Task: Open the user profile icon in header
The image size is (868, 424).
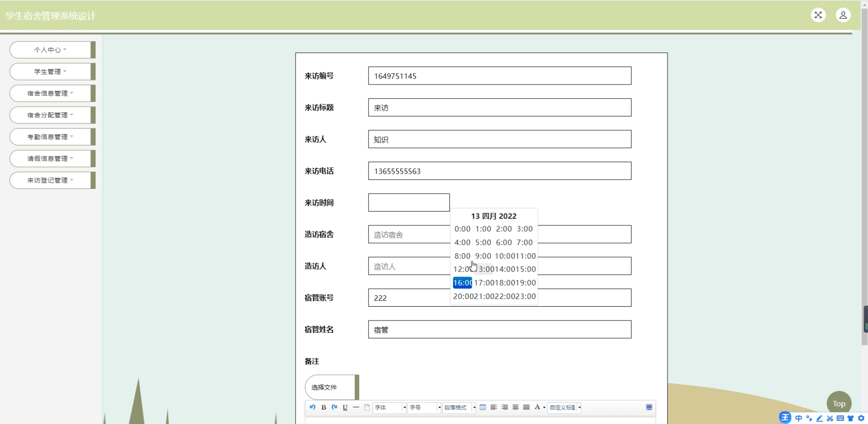Action: [x=843, y=15]
